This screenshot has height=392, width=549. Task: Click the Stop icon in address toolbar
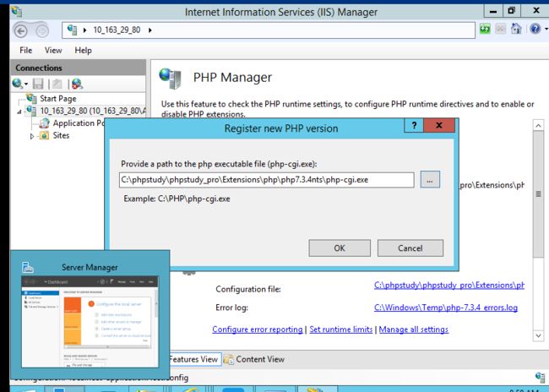[x=501, y=29]
